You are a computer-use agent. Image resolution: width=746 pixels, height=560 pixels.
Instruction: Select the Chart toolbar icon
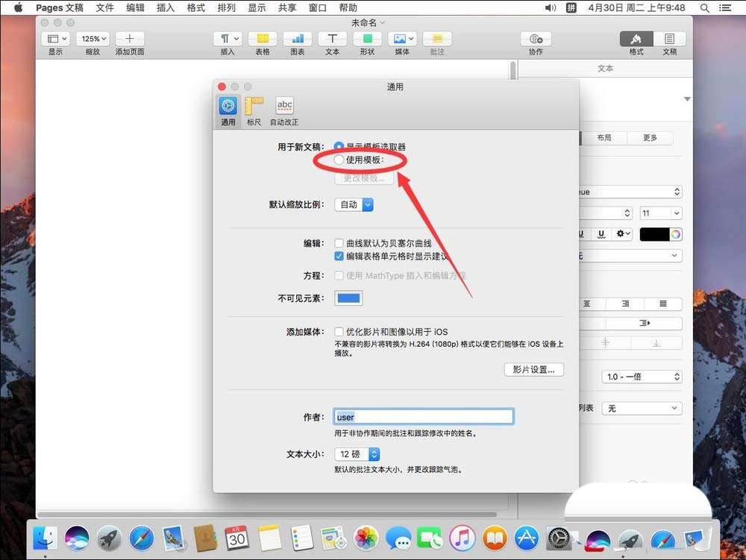[x=297, y=39]
